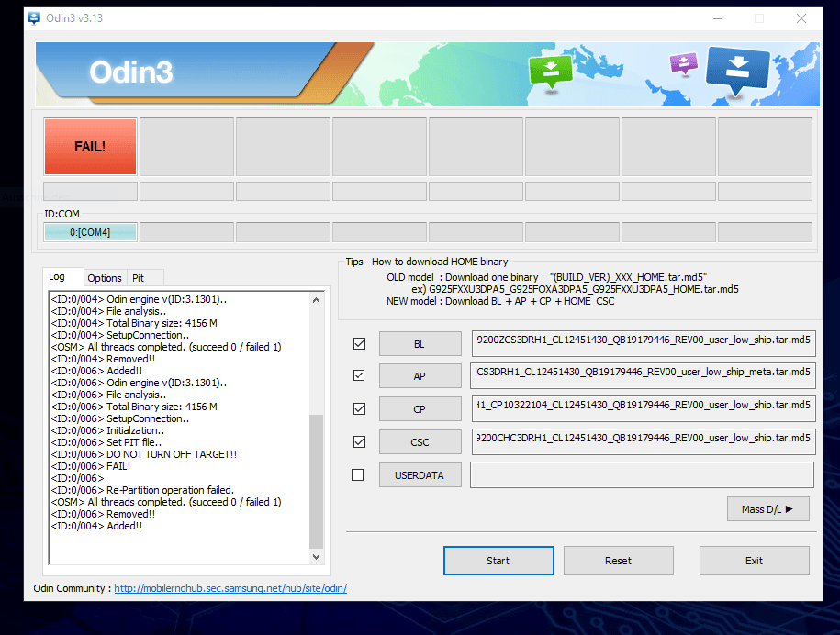This screenshot has width=840, height=635.
Task: Select a CSC file via CSC button
Action: click(x=420, y=443)
